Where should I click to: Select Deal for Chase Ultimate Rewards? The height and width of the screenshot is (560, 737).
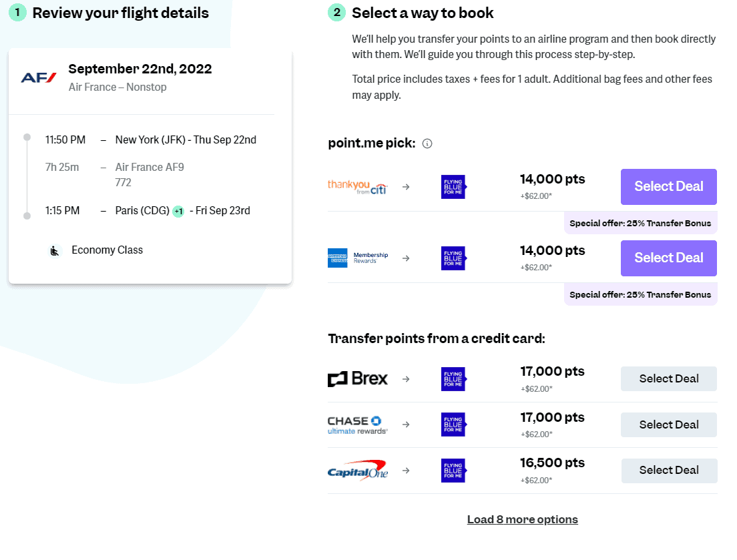tap(668, 425)
